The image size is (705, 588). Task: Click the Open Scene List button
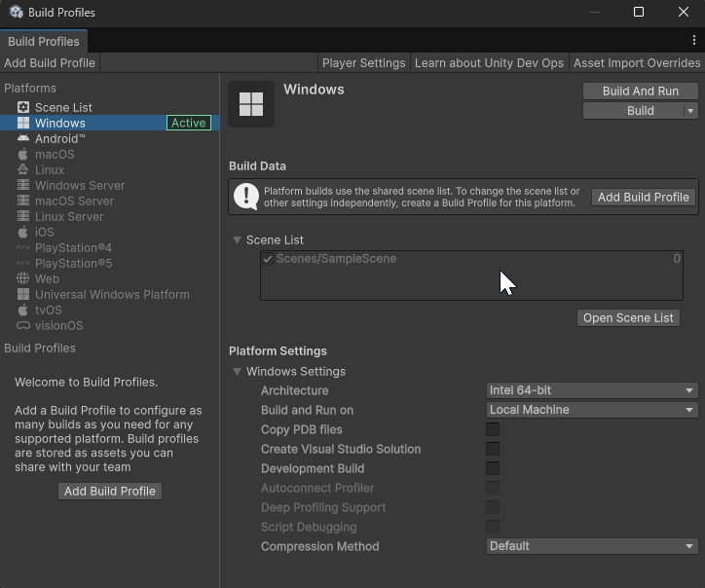point(628,317)
